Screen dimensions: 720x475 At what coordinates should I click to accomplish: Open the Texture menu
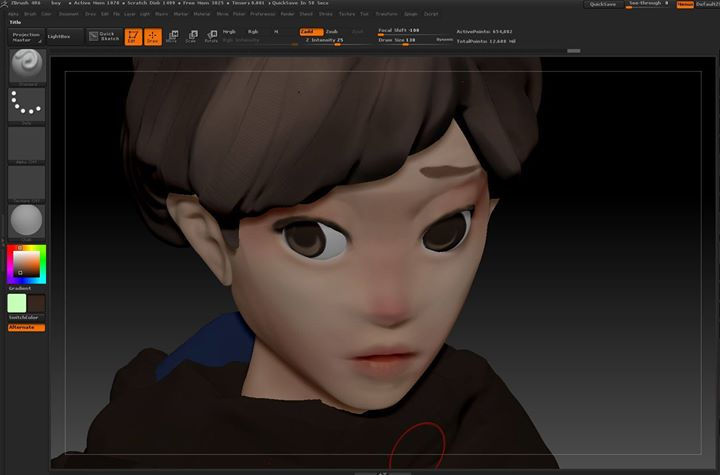347,14
